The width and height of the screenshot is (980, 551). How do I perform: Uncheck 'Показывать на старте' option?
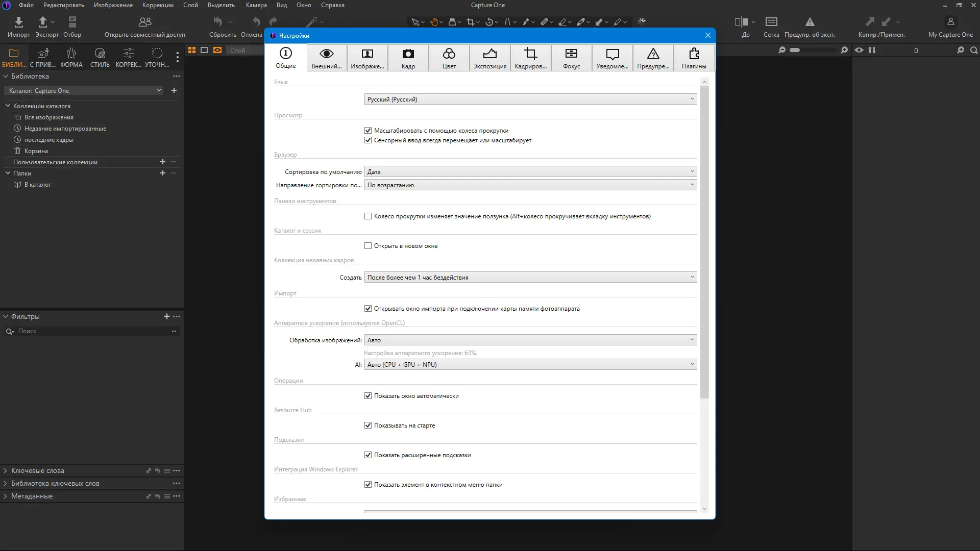point(368,425)
